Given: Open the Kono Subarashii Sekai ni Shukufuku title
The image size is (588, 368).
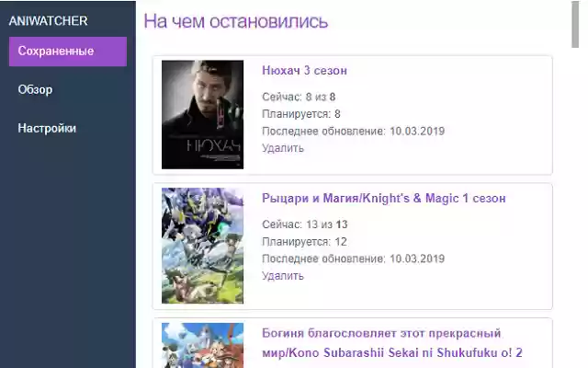Looking at the screenshot, I should click(392, 343).
